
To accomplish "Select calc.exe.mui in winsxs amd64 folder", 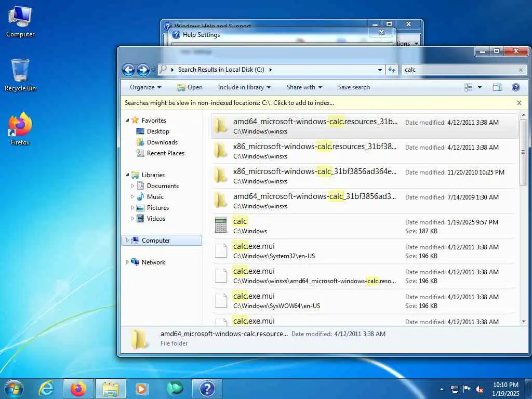I will pos(364,276).
